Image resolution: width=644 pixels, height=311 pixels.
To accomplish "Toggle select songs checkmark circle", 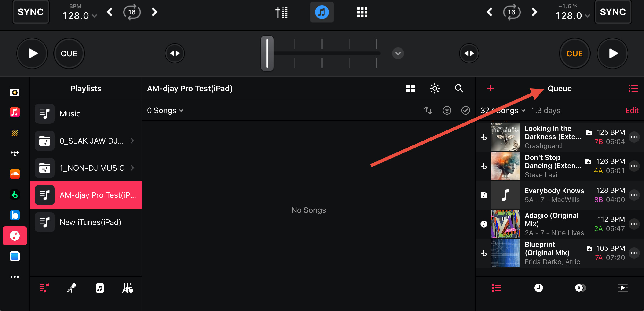I will 465,110.
